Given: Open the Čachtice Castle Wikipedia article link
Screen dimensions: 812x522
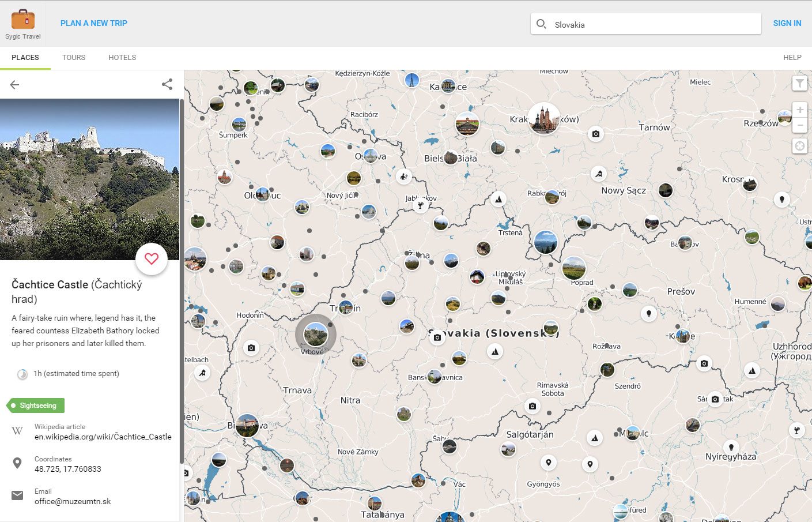Looking at the screenshot, I should 103,437.
